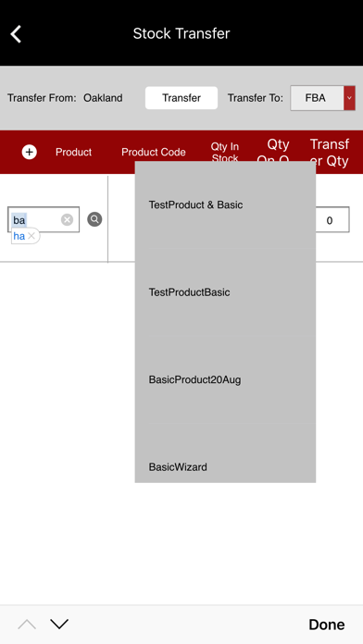This screenshot has width=363, height=644.
Task: Edit the Transfer Qty field showing 0
Action: coord(330,220)
